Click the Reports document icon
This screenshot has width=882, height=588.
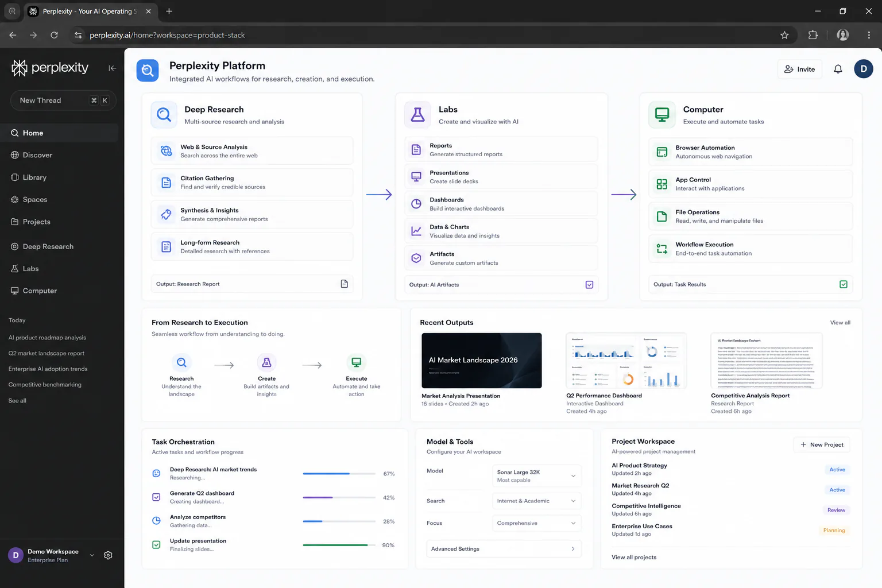(416, 150)
